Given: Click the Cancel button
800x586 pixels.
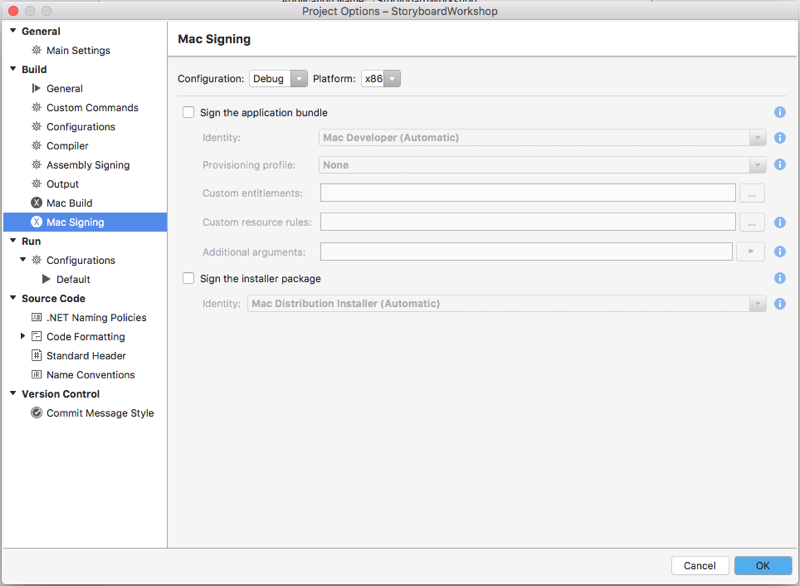Looking at the screenshot, I should click(x=699, y=565).
